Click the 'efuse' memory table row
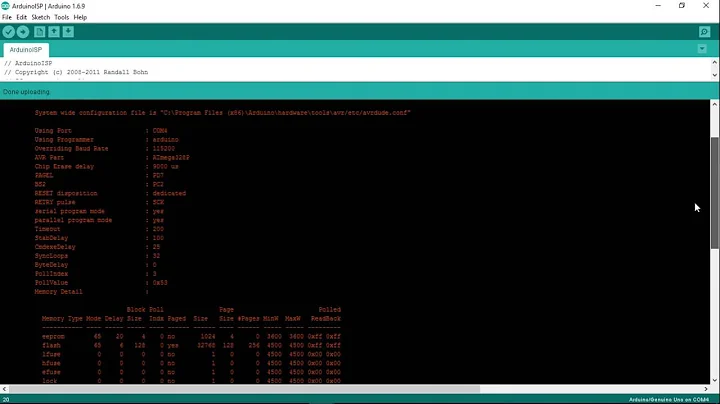This screenshot has width=720, height=404. pos(191,372)
